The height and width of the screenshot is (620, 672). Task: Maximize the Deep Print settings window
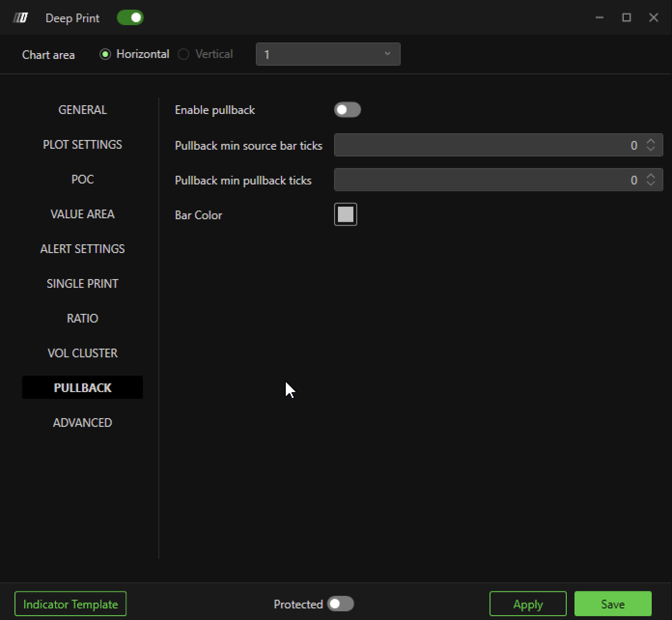point(627,18)
